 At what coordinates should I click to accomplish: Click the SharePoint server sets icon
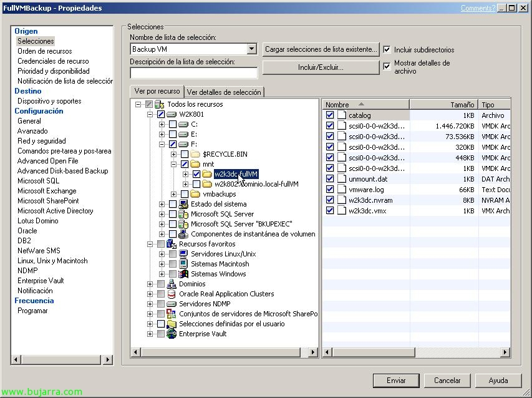tap(172, 314)
